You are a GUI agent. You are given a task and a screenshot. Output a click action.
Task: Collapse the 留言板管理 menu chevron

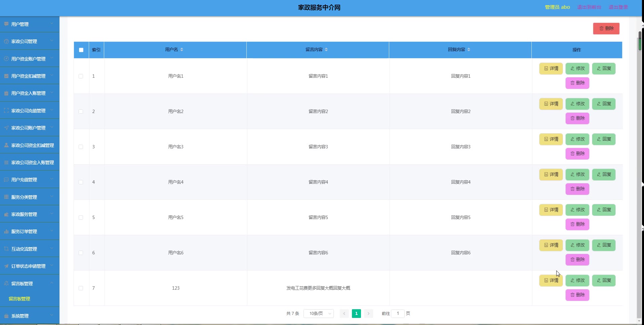coord(52,283)
